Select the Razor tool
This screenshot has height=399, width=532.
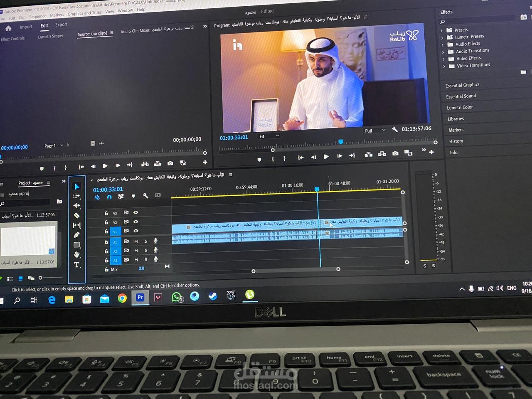point(77,215)
